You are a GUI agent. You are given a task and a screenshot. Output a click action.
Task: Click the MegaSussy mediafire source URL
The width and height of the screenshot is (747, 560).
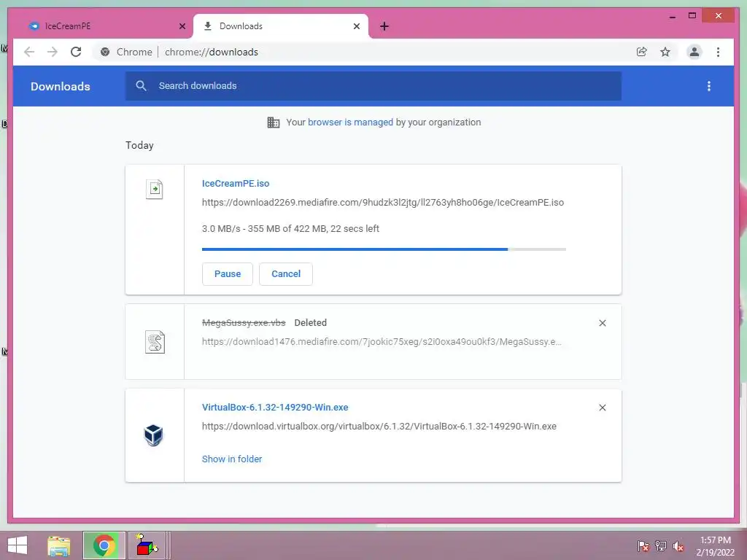382,342
